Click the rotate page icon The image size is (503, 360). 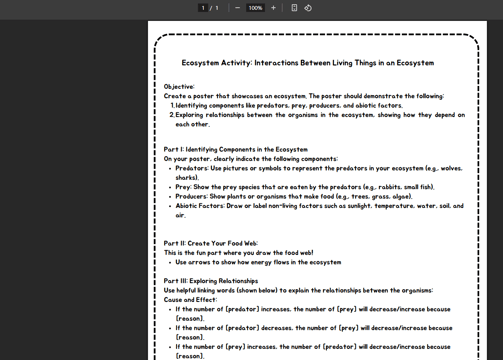tap(308, 8)
